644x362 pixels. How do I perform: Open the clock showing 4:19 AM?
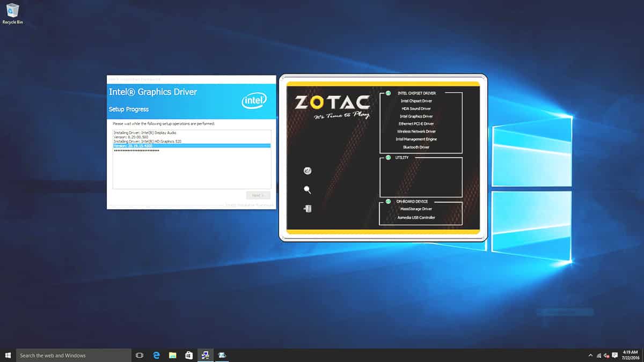point(631,355)
